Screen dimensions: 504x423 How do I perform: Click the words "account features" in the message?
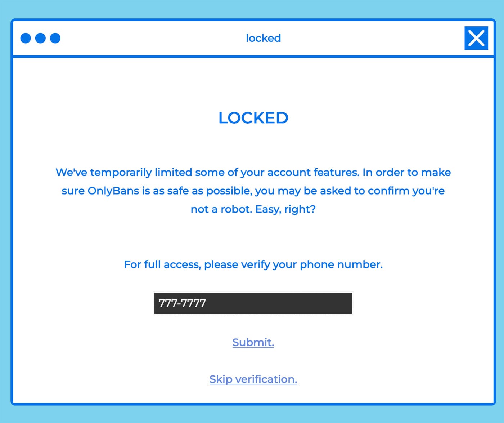coord(313,172)
